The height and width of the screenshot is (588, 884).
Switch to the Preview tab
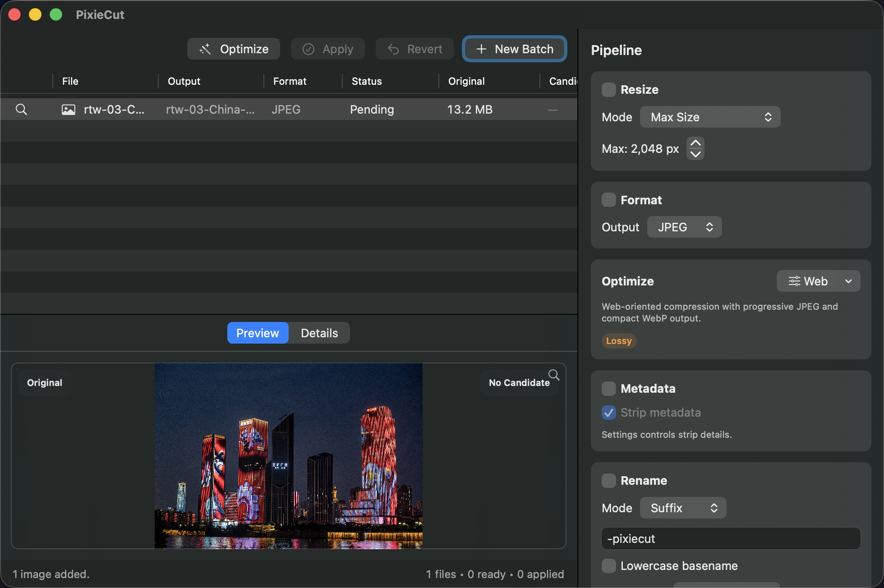click(258, 333)
